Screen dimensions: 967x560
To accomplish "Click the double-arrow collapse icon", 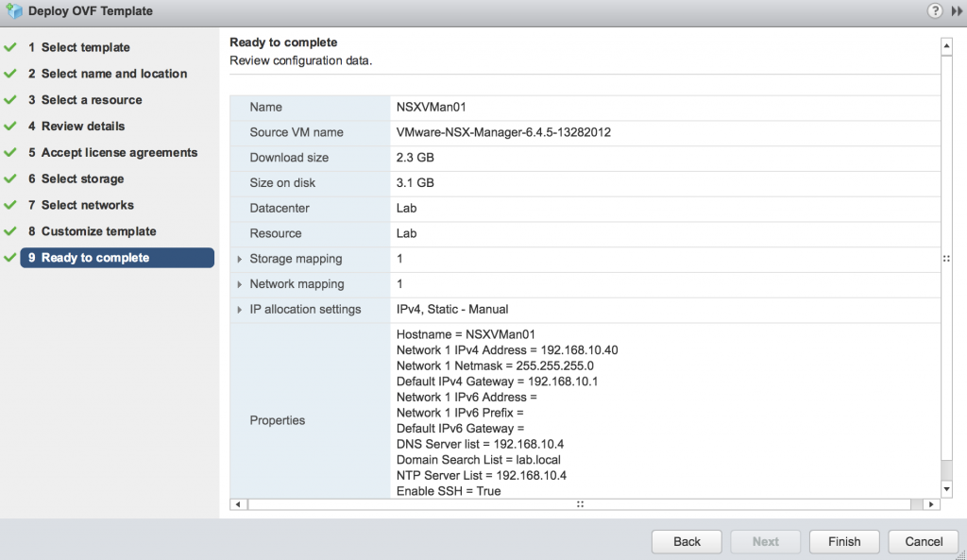I will pyautogui.click(x=957, y=11).
